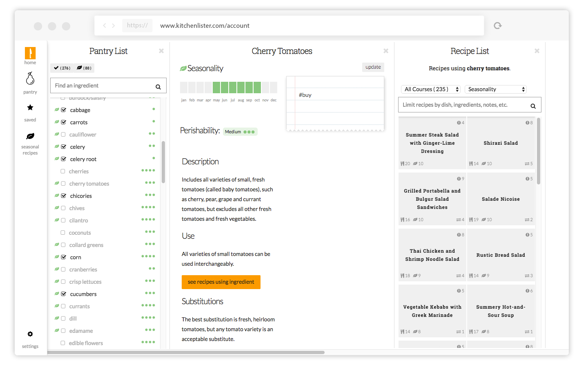The height and width of the screenshot is (368, 588).
Task: Select chives in pantry list
Action: tap(77, 208)
